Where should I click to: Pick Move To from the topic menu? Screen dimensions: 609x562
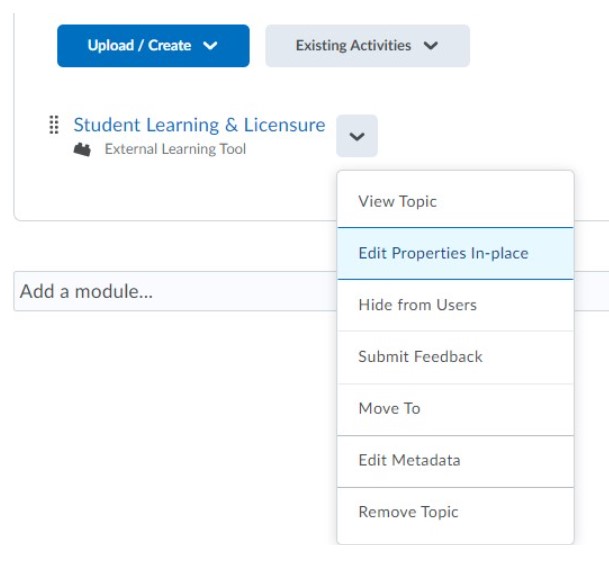[456, 409]
